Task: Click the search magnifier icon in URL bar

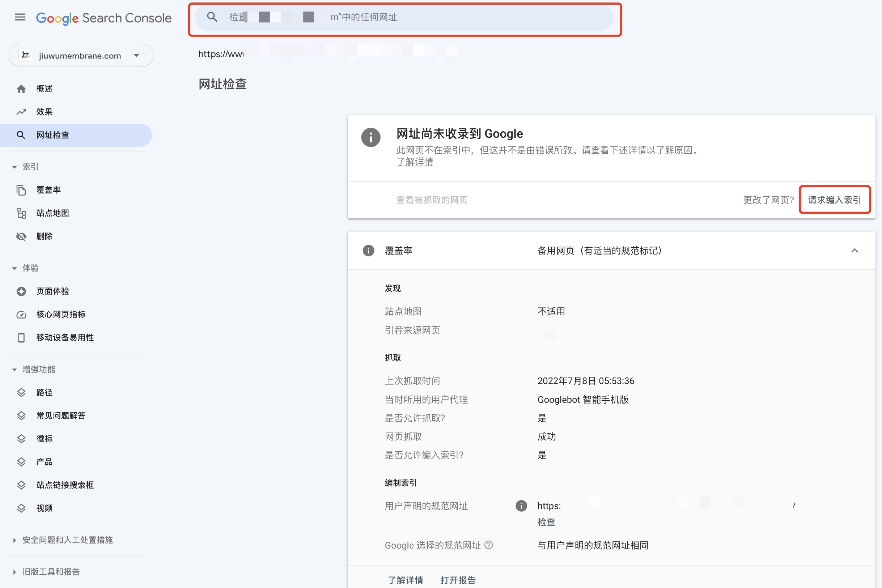Action: click(x=212, y=17)
